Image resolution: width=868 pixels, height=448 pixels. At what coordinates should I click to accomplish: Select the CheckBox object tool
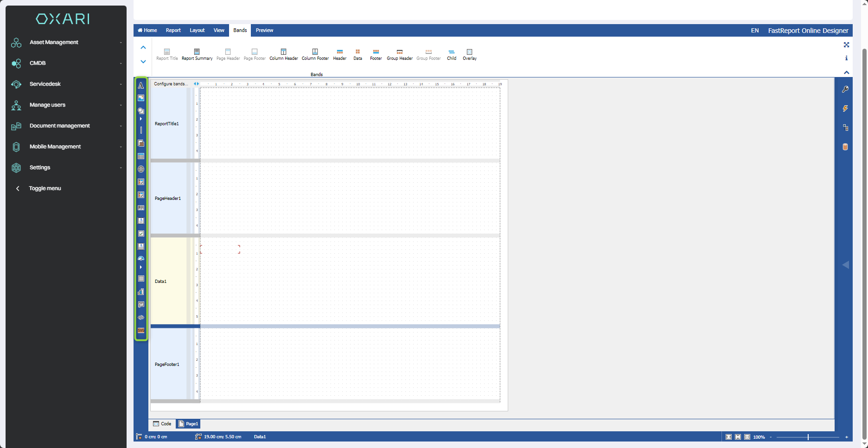141,234
